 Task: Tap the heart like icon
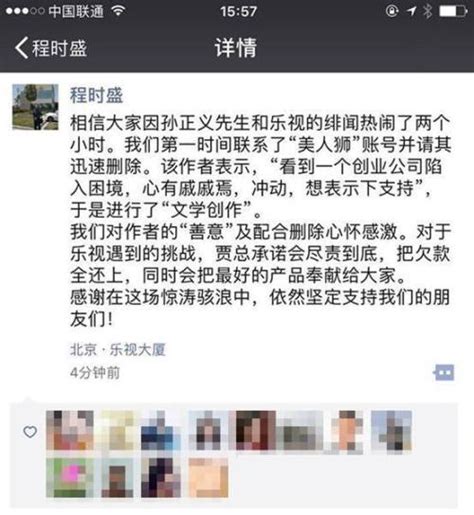30,432
